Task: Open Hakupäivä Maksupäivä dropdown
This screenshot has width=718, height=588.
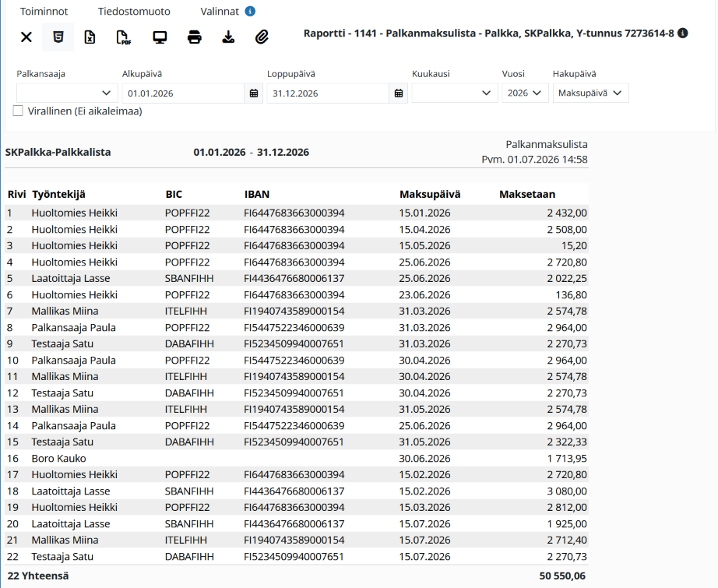Action: pyautogui.click(x=591, y=93)
